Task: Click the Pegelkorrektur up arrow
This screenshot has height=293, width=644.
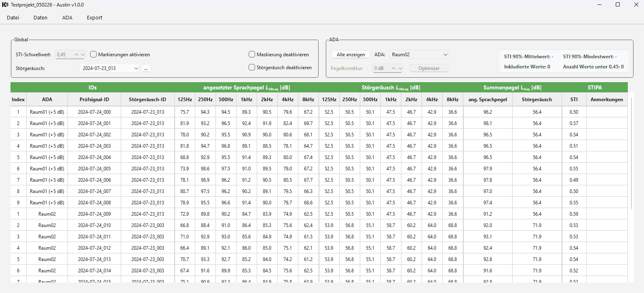Action: tap(394, 68)
